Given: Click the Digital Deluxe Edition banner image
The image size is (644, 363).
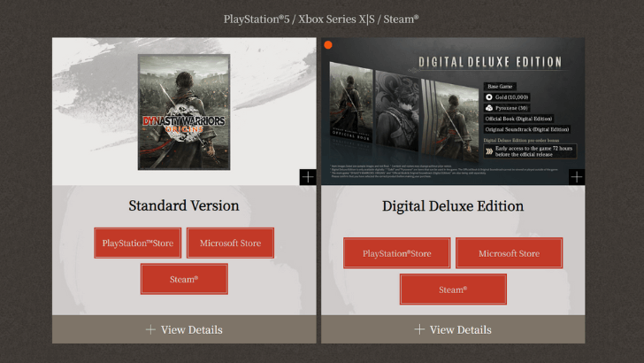Looking at the screenshot, I should pos(453,112).
